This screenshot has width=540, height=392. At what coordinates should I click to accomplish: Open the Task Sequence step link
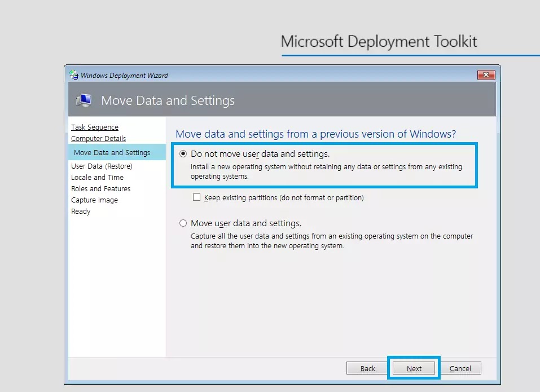[95, 127]
